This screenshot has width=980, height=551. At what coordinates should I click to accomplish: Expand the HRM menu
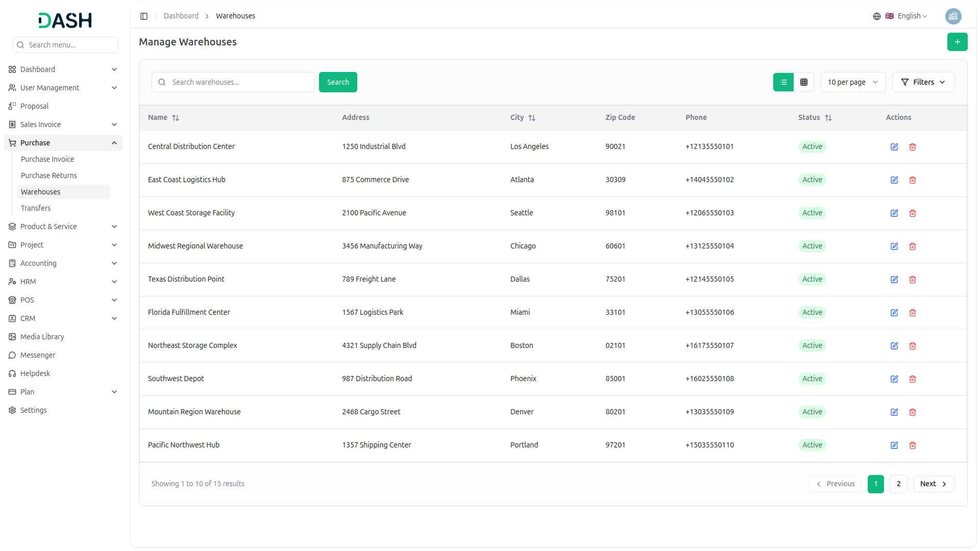(63, 282)
